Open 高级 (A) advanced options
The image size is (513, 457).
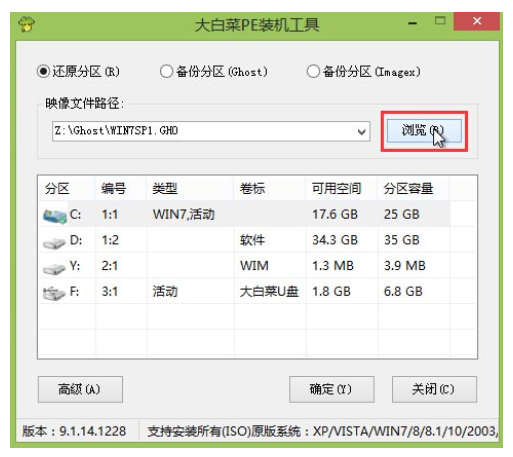(80, 389)
